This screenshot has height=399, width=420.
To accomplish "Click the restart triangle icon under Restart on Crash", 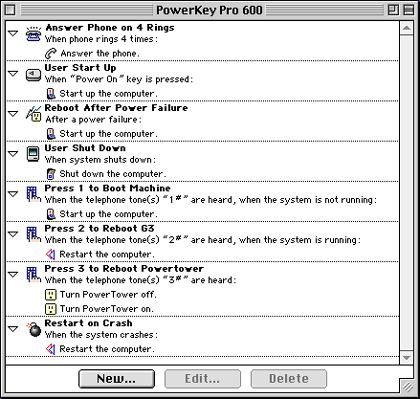I will pyautogui.click(x=50, y=349).
